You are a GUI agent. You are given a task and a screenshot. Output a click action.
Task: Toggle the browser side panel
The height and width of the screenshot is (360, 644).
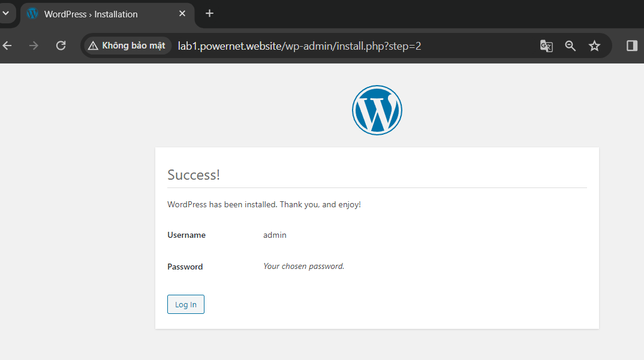(x=631, y=46)
